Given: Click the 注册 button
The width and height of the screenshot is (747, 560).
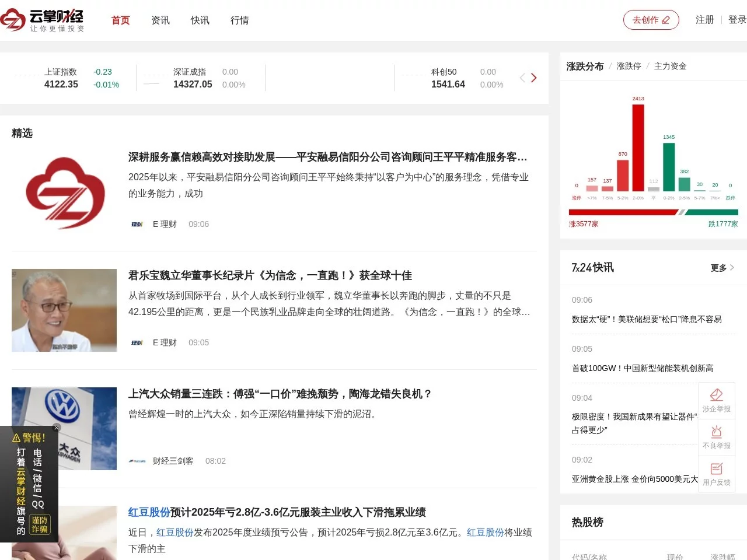Looking at the screenshot, I should pos(704,19).
